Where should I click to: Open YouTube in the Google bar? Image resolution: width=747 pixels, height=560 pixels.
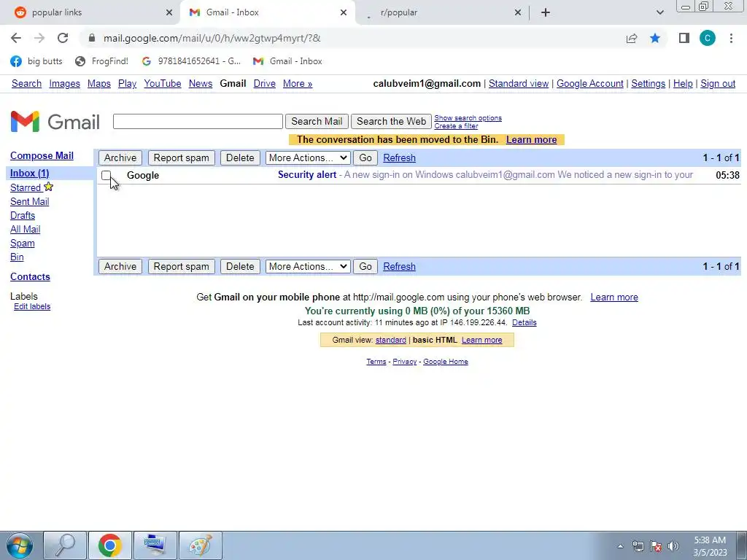[x=163, y=83]
